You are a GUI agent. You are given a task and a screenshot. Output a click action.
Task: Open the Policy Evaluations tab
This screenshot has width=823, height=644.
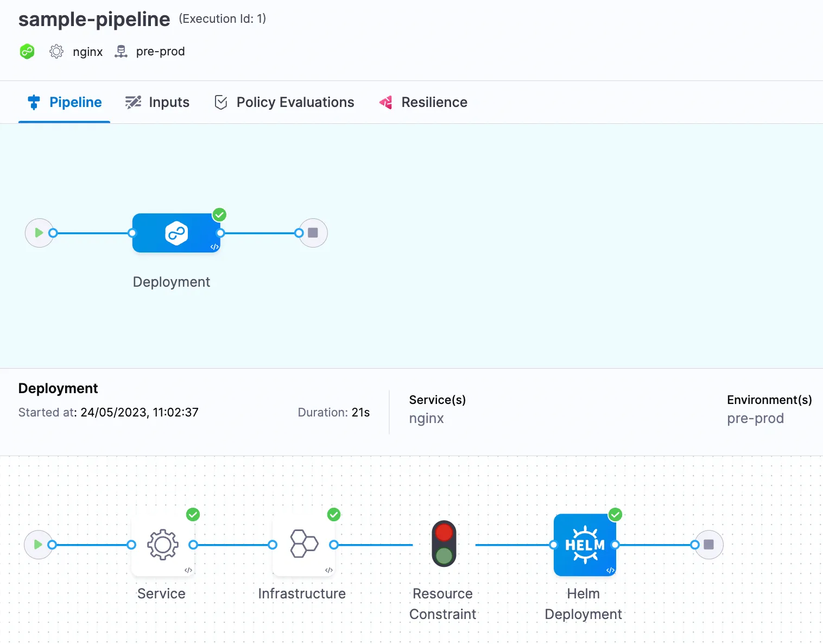click(x=284, y=102)
